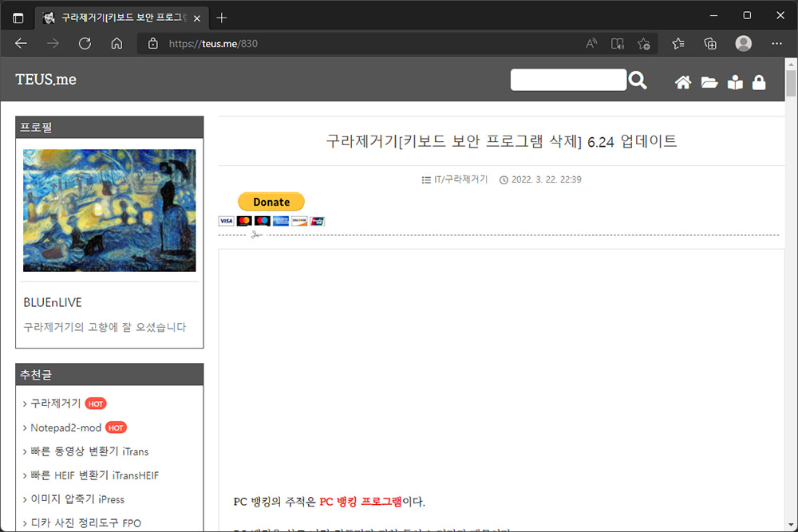Click the credit card logos under Donate

[x=271, y=221]
